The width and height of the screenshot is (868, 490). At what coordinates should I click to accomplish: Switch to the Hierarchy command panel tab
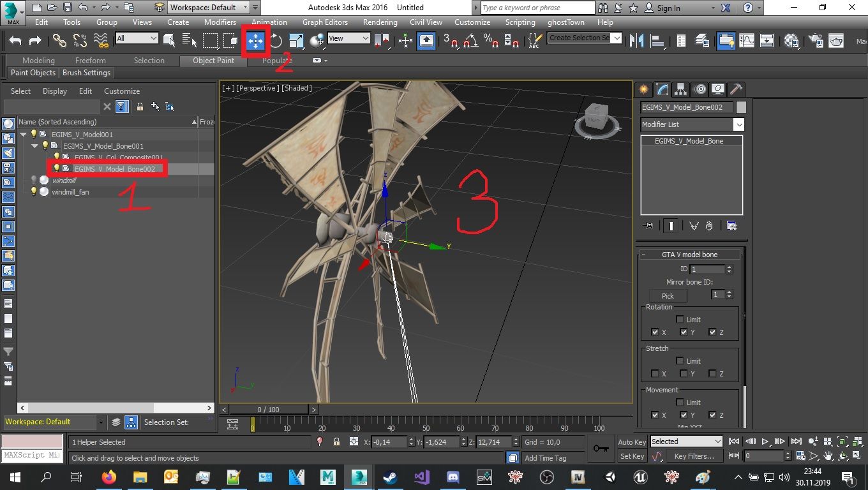coord(681,89)
